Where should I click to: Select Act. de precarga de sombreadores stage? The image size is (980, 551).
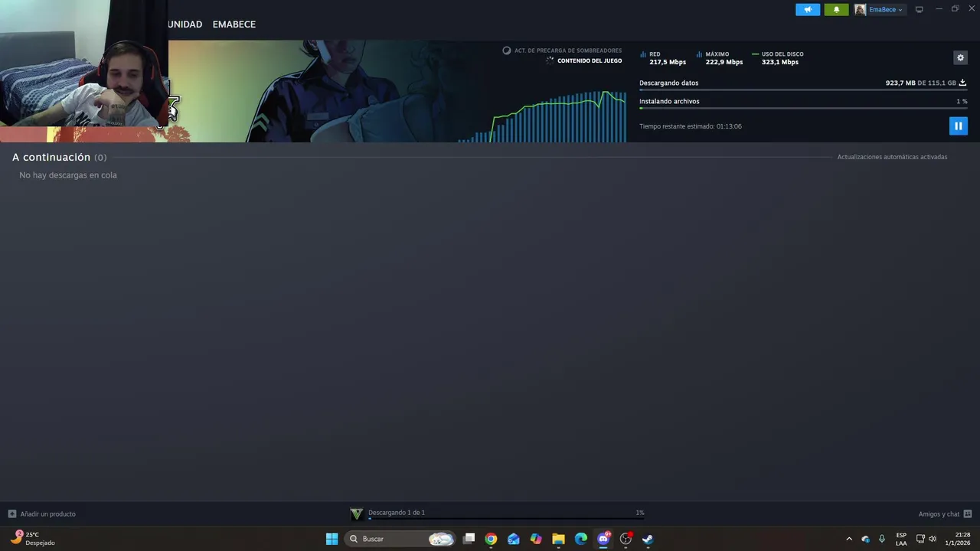pyautogui.click(x=562, y=51)
